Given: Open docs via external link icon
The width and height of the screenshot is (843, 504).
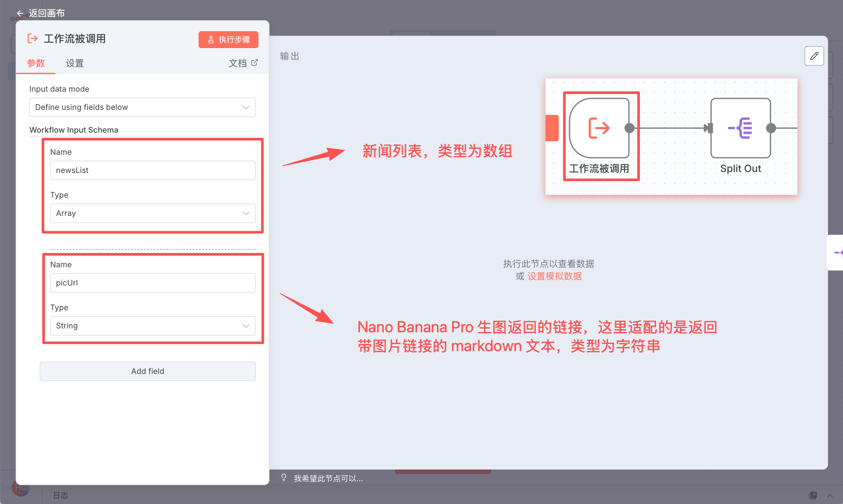Looking at the screenshot, I should pos(254,63).
